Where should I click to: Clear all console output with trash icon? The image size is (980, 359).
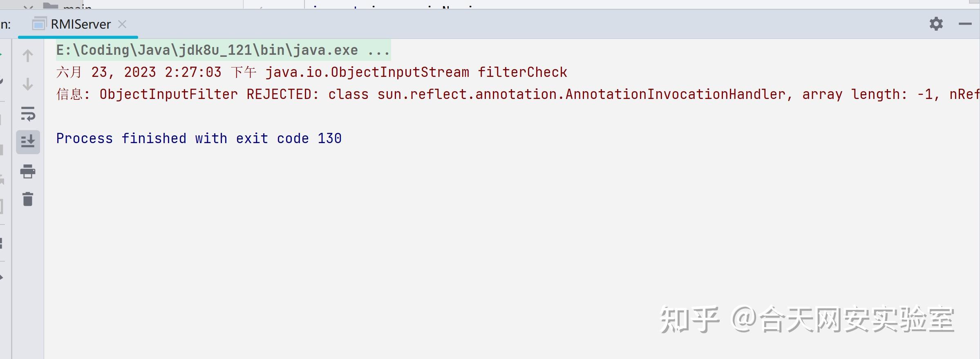[27, 199]
